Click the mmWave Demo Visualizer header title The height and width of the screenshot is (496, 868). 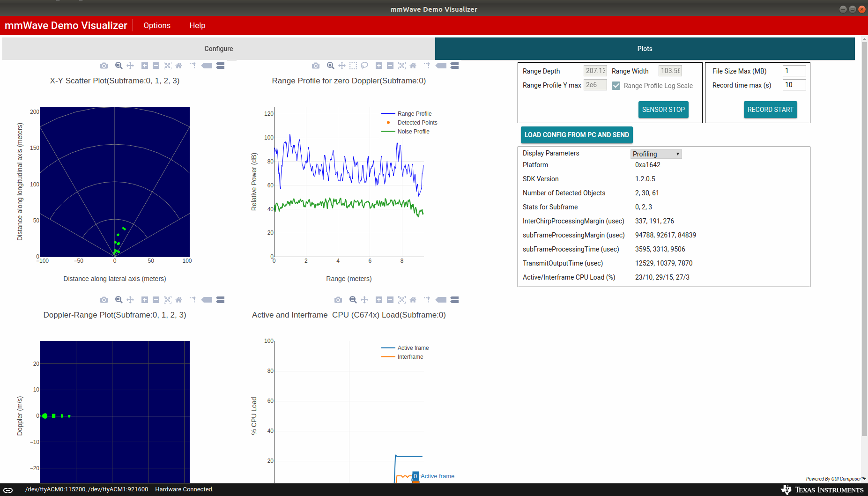point(66,25)
